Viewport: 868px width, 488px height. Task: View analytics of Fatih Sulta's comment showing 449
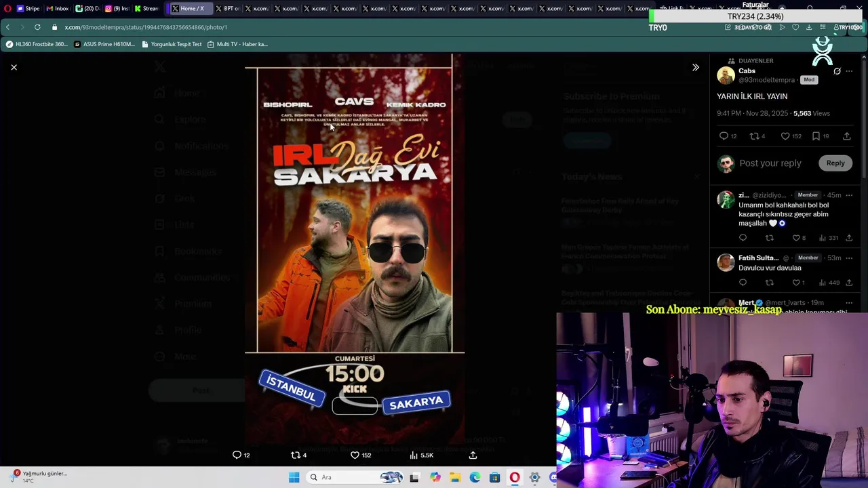pos(828,283)
